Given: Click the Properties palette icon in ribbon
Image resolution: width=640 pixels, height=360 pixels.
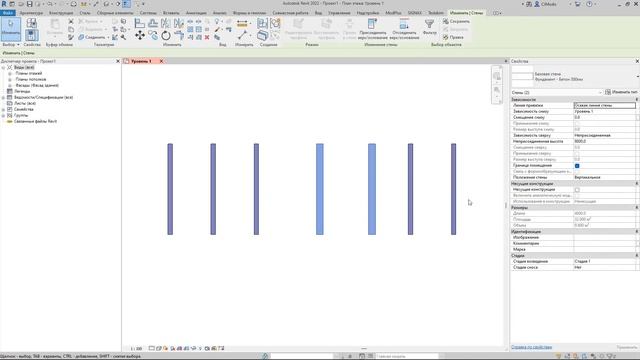Looking at the screenshot, I should pyautogui.click(x=32, y=36).
